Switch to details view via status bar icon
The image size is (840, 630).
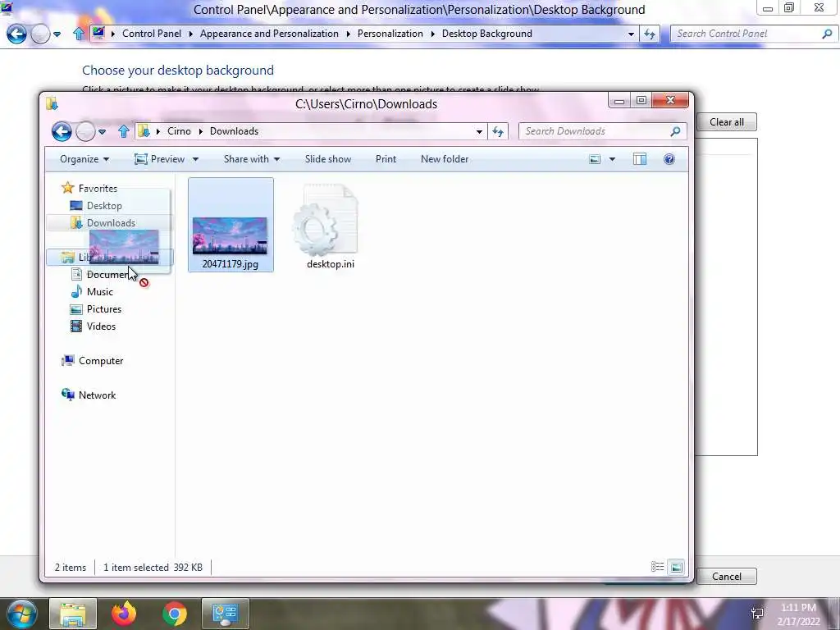657,567
